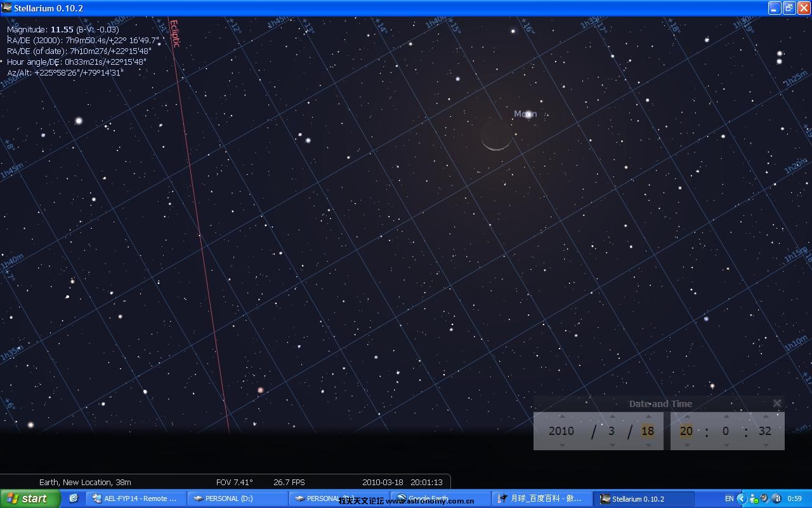Switch to 月球_百度百科 browser taskbar window
Viewport: 812px width, 508px height.
(x=542, y=498)
